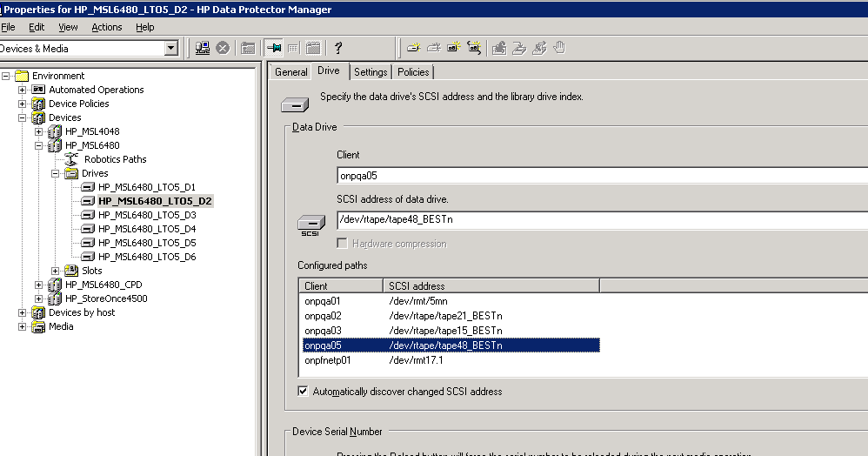The width and height of the screenshot is (868, 456).
Task: Click the Environment folder icon
Action: (x=22, y=76)
